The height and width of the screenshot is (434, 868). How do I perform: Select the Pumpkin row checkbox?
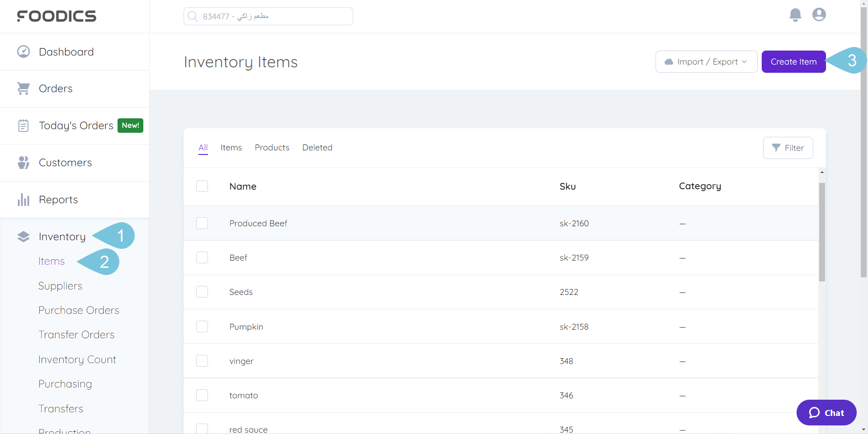(x=202, y=327)
